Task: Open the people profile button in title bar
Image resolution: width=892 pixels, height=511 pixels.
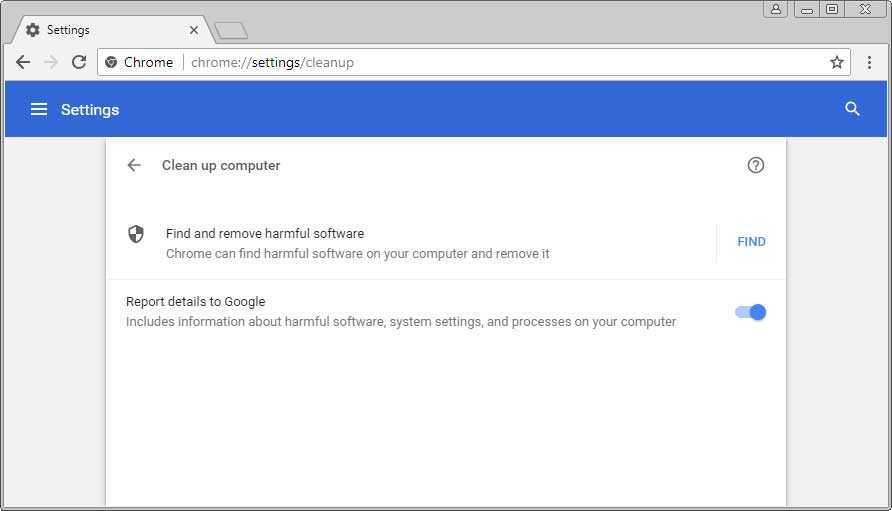Action: click(776, 9)
